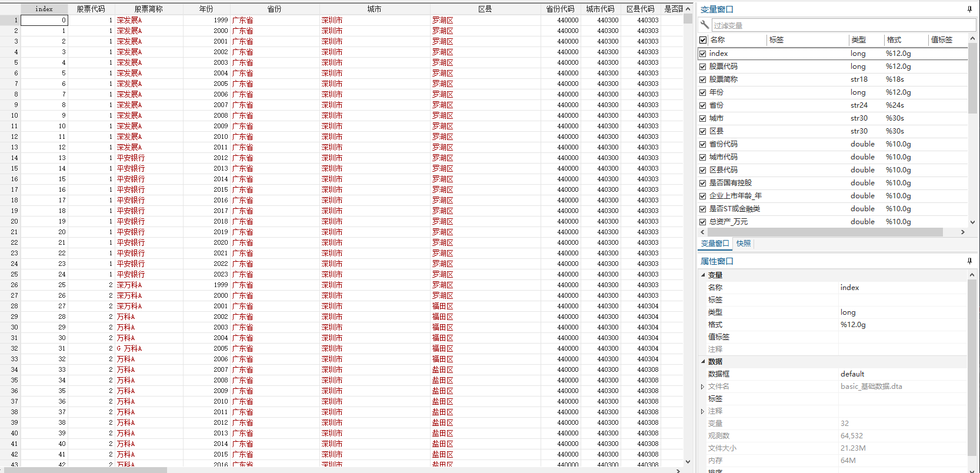The image size is (980, 473).
Task: Click the 数据框 value default
Action: (852, 374)
